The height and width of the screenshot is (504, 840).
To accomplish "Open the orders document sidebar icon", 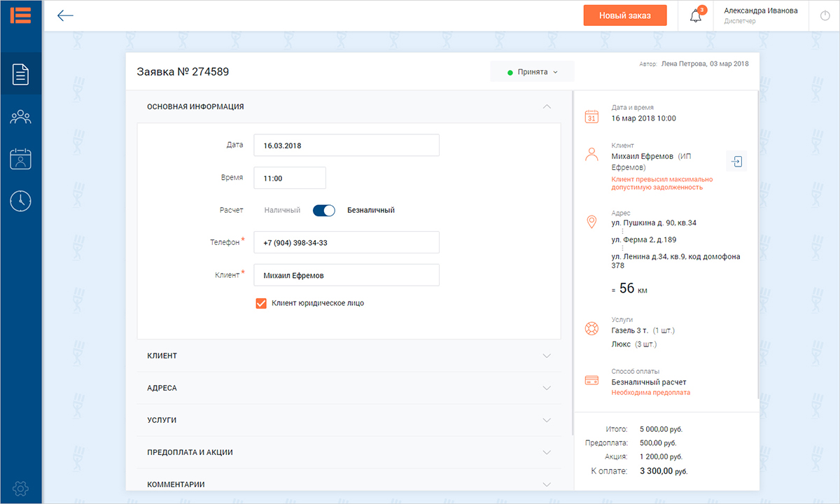I will (21, 73).
